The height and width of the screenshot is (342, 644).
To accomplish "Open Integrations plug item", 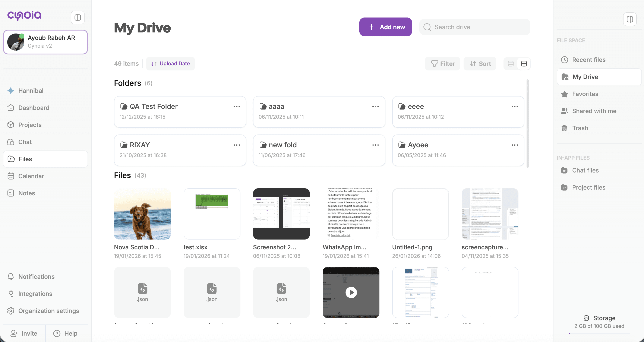I will tap(35, 294).
